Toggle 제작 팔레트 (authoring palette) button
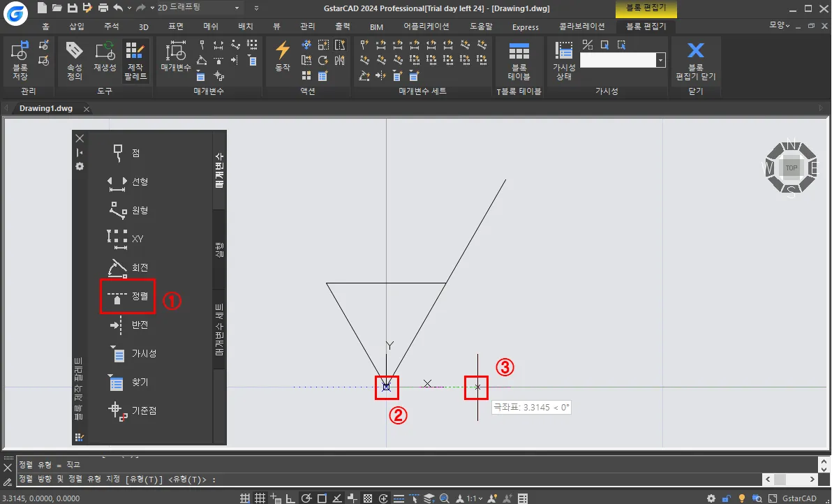Image resolution: width=832 pixels, height=504 pixels. click(135, 60)
